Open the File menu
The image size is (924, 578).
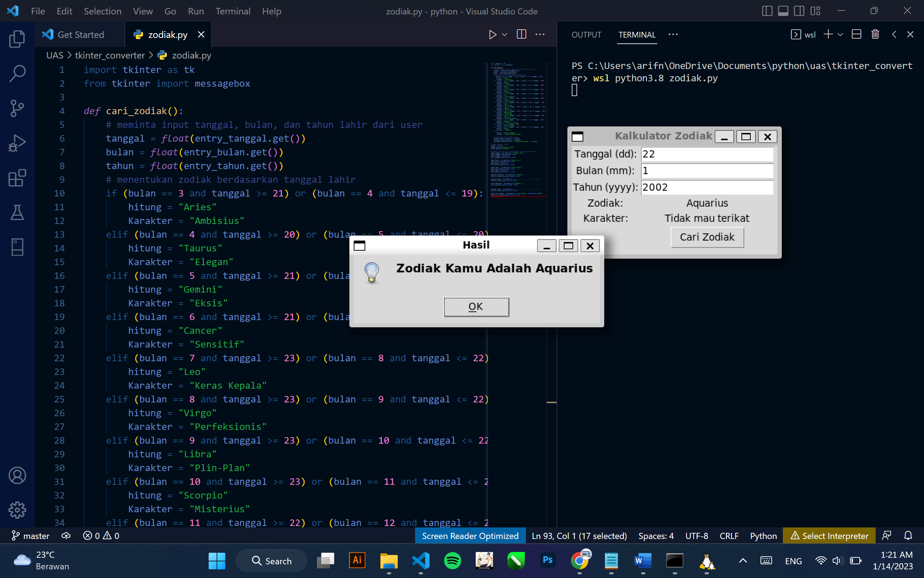point(38,11)
